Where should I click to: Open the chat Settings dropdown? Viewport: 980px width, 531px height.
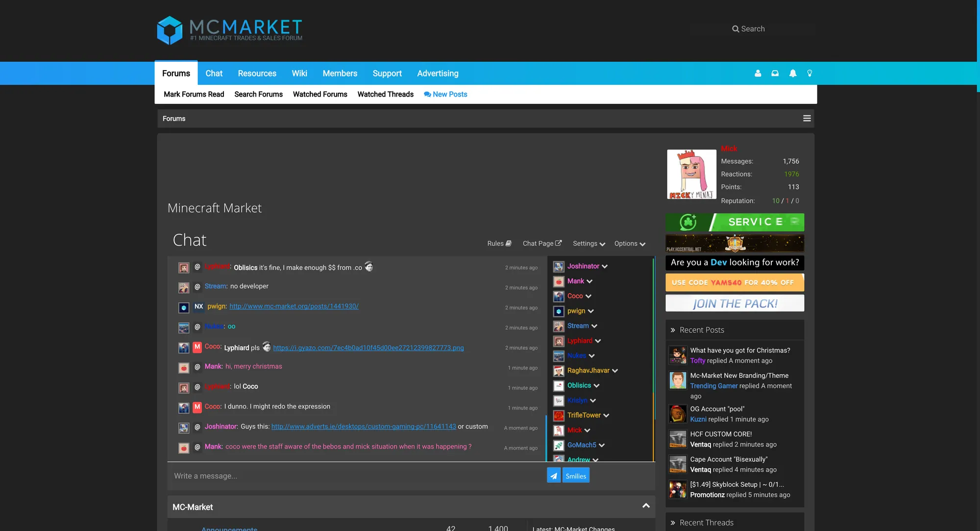(589, 244)
